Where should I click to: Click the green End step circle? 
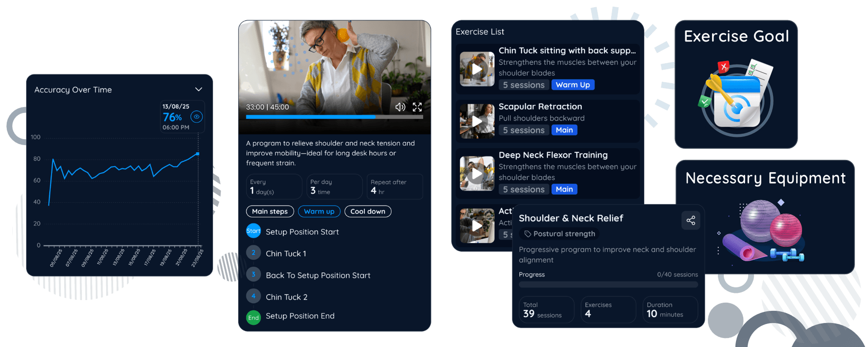point(253,318)
